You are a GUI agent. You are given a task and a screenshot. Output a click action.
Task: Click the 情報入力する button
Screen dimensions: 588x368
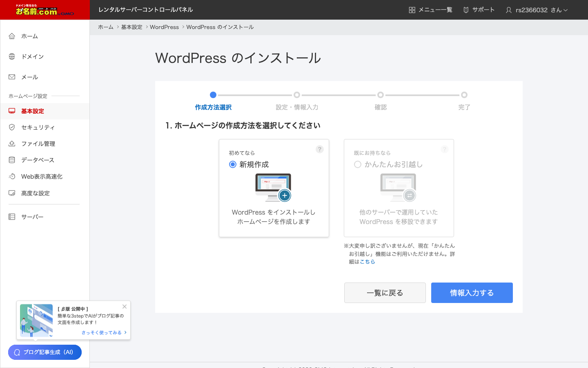tap(472, 293)
